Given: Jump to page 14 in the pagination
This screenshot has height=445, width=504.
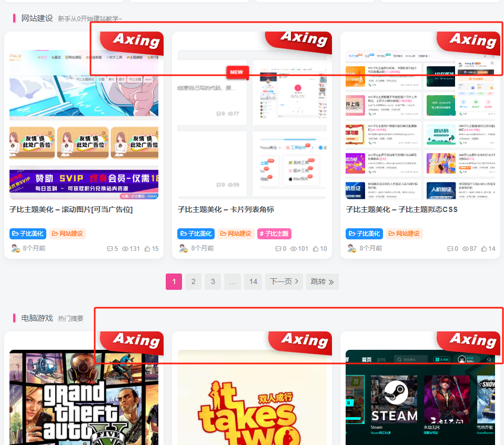Looking at the screenshot, I should coord(253,281).
